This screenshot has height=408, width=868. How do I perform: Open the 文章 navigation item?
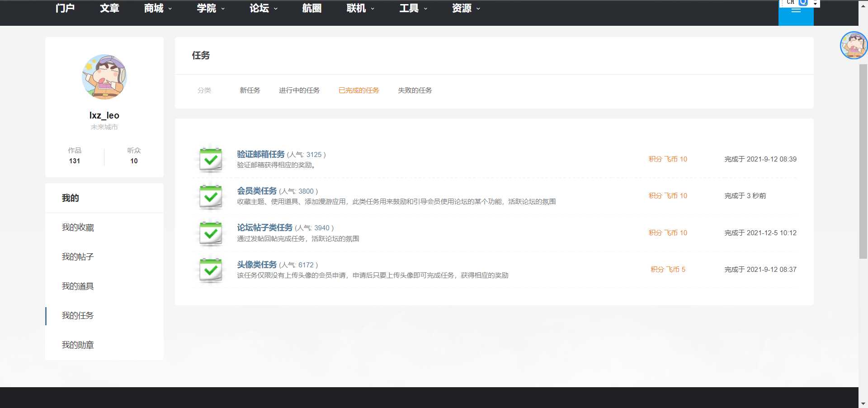pos(109,8)
